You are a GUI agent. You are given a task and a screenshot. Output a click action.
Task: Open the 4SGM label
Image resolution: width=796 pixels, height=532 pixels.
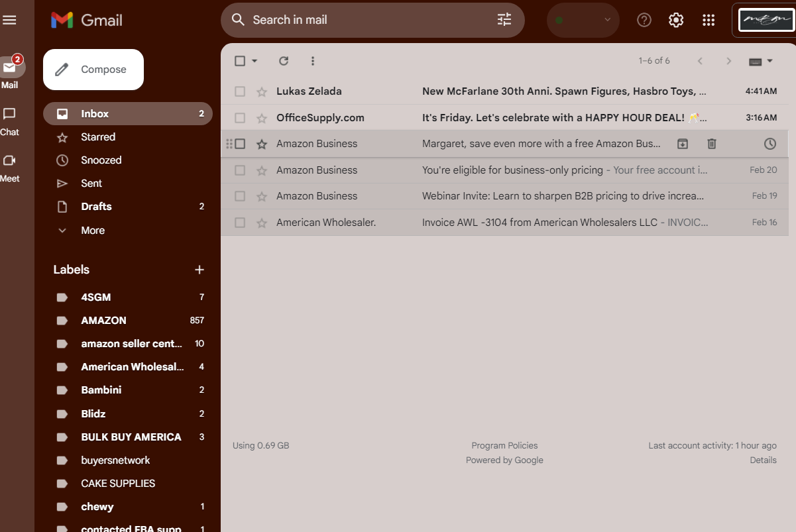pyautogui.click(x=128, y=297)
